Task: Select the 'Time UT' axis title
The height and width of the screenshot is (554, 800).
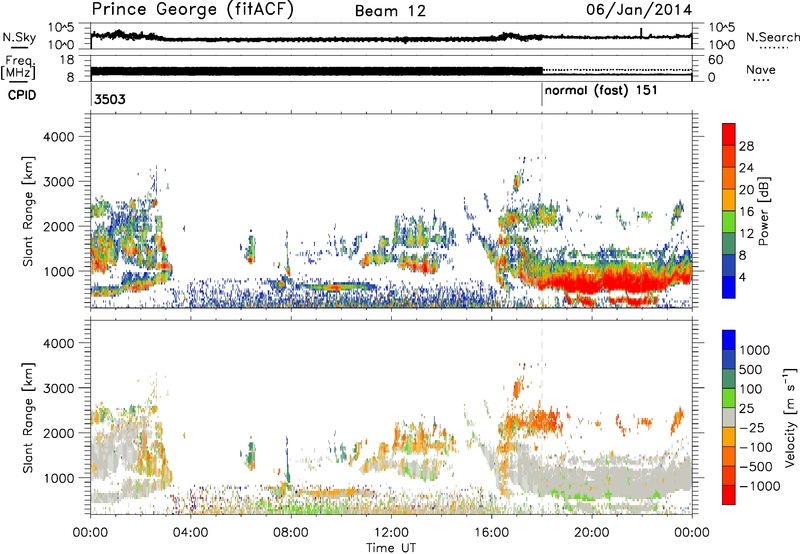Action: pyautogui.click(x=391, y=547)
